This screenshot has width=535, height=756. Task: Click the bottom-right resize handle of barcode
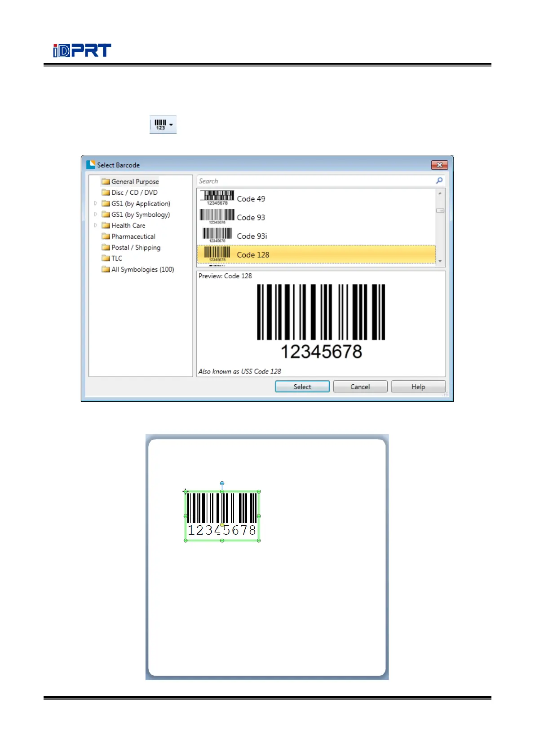coord(259,541)
